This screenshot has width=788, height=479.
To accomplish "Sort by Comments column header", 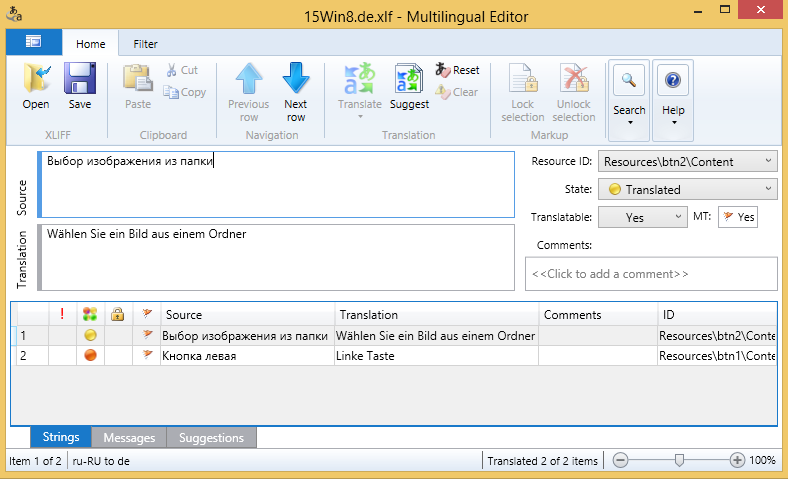I will [598, 315].
